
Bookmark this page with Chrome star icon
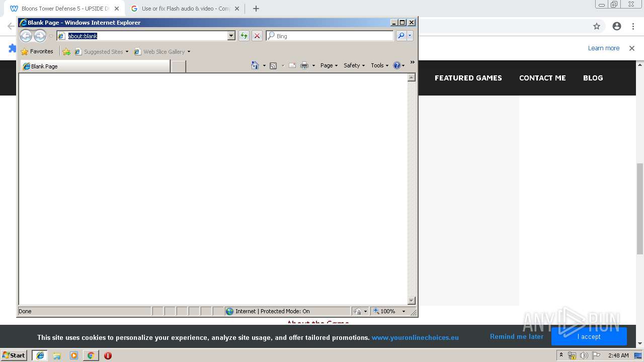(x=597, y=26)
